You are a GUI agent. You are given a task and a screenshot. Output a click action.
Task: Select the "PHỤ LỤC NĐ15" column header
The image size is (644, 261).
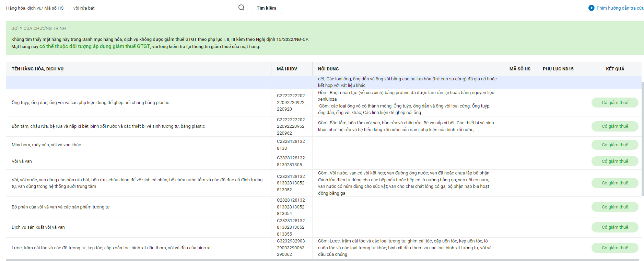(x=558, y=69)
